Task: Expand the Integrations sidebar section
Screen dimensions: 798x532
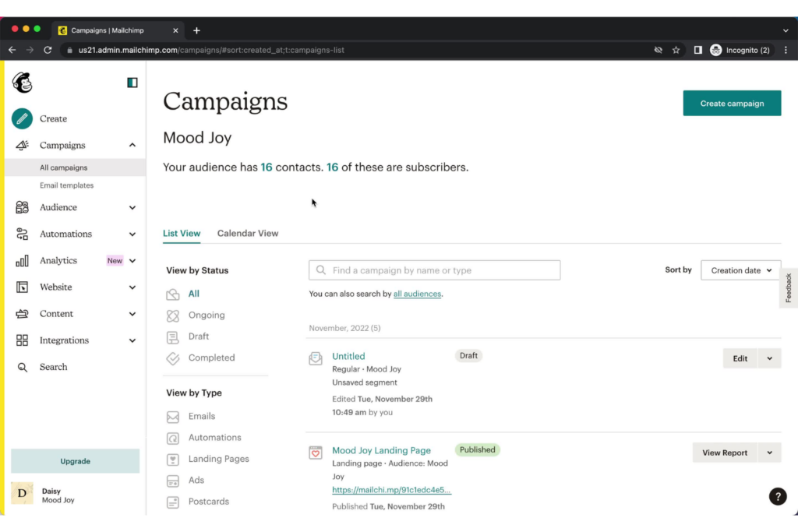Action: coord(132,340)
